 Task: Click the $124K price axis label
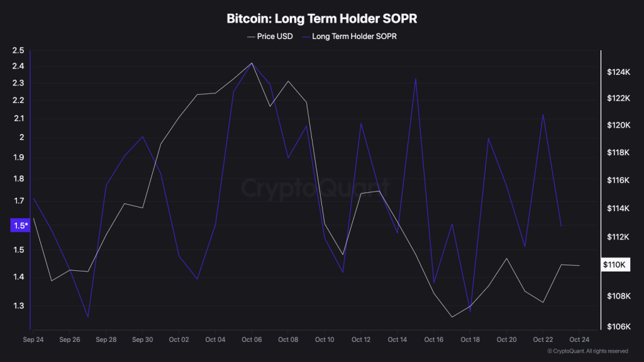pyautogui.click(x=618, y=72)
